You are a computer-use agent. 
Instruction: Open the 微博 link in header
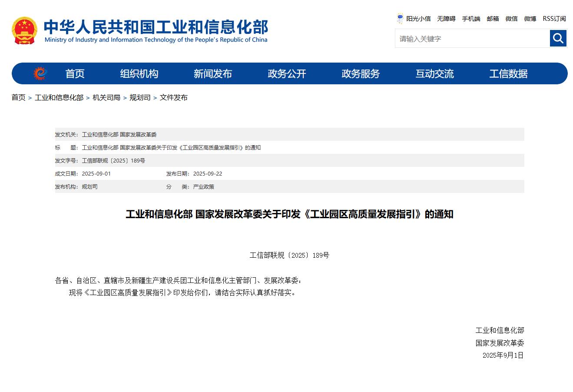tap(530, 19)
